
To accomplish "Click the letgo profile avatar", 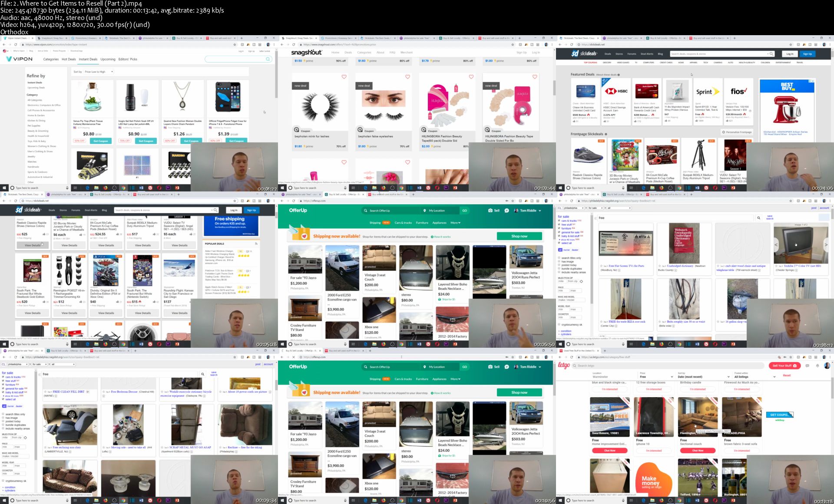I will [827, 366].
